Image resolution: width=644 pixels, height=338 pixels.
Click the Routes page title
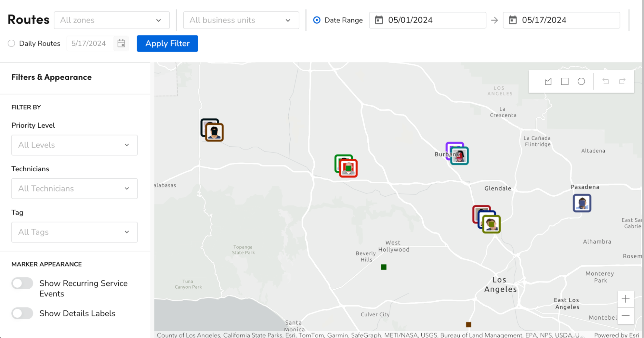(x=28, y=20)
